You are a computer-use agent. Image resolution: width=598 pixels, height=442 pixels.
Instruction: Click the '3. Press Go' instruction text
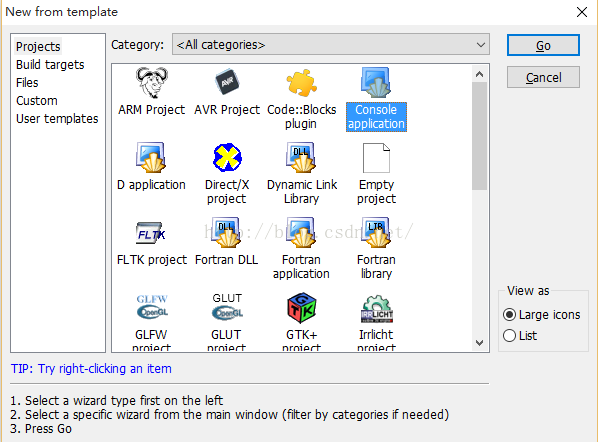pos(41,429)
